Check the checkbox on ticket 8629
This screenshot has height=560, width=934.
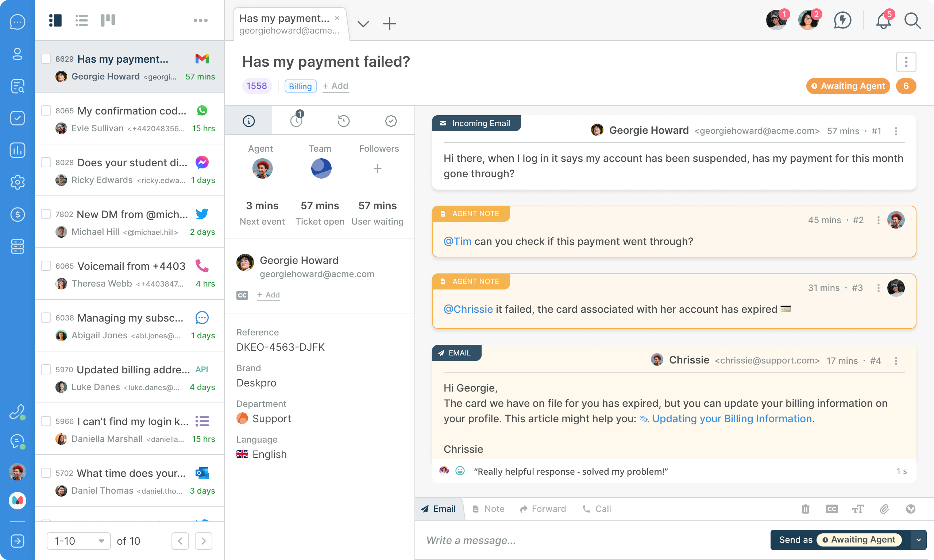(x=46, y=58)
